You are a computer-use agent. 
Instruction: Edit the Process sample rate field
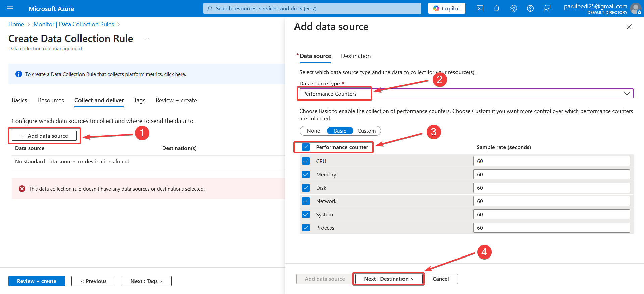(551, 228)
